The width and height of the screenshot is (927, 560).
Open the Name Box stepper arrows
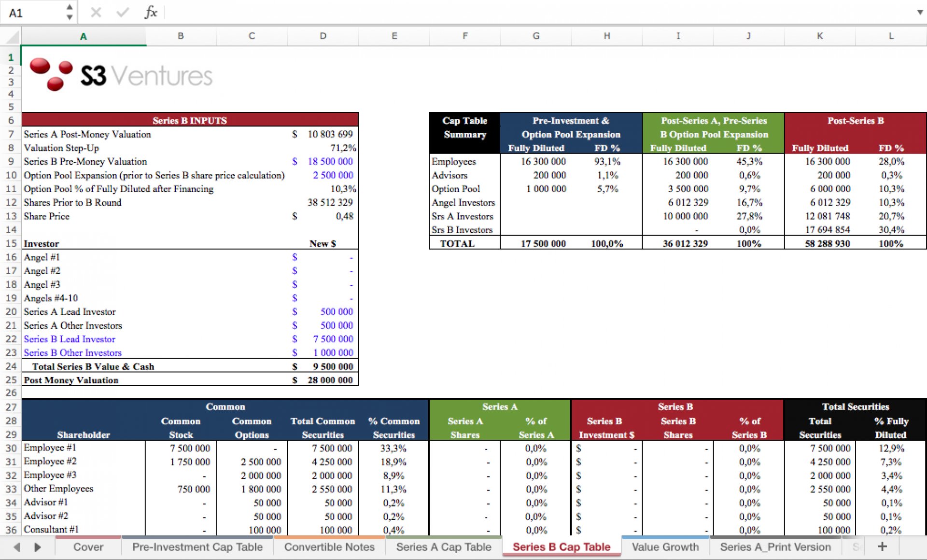pyautogui.click(x=70, y=13)
